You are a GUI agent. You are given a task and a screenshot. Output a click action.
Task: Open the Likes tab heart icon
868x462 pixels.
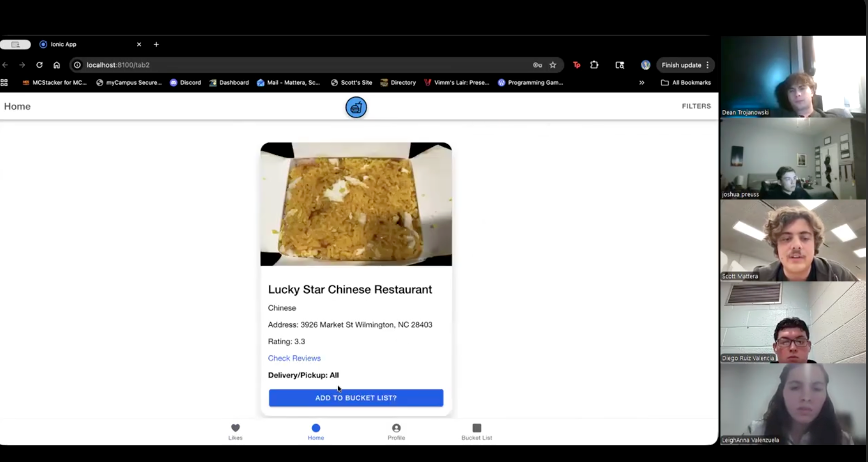click(235, 428)
